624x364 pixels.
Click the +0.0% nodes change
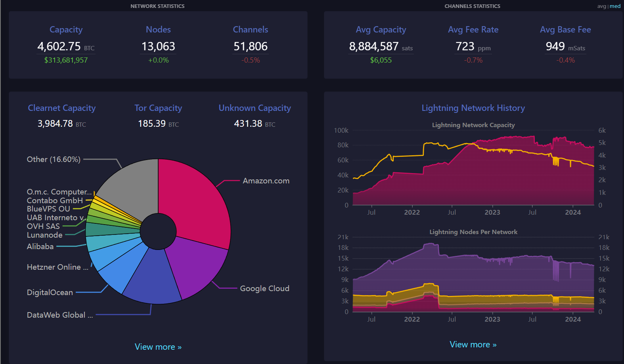coord(158,60)
